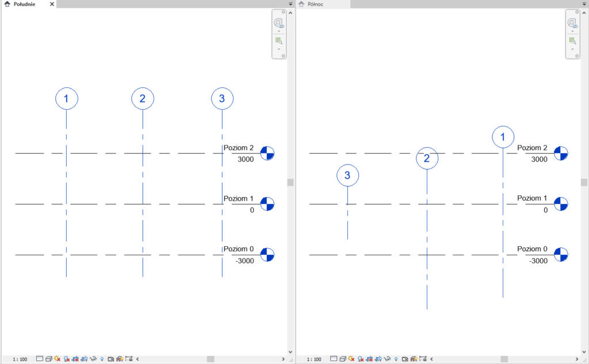Toggle Shadows in Północ view
Screen dimensions: 589x364
(x=361, y=359)
